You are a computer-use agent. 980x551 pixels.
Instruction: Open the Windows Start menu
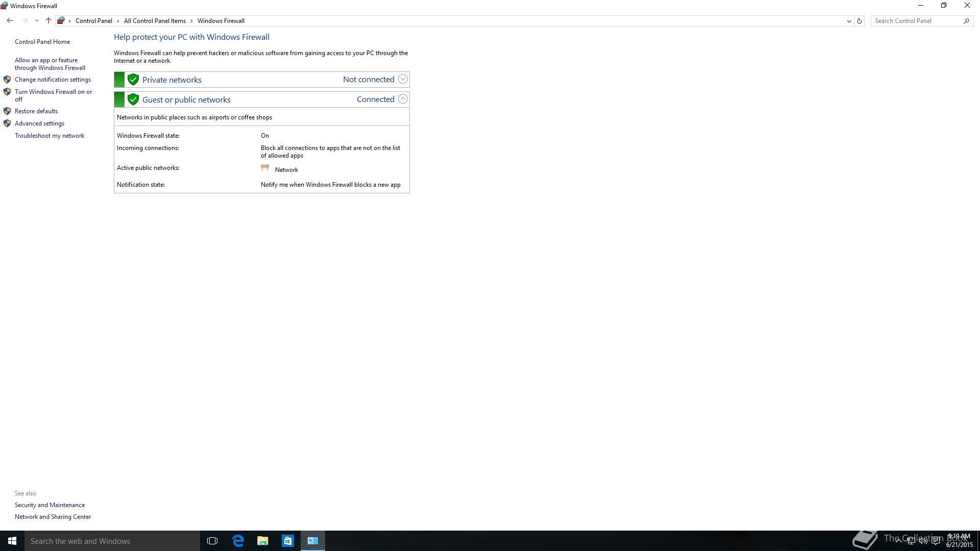coord(12,541)
